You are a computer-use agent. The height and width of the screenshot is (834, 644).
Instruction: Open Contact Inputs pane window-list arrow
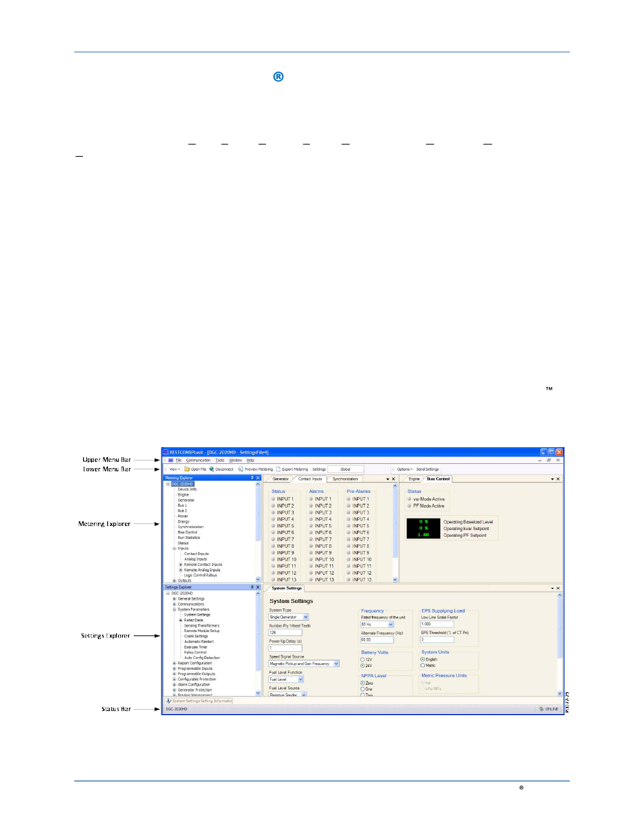(x=387, y=479)
